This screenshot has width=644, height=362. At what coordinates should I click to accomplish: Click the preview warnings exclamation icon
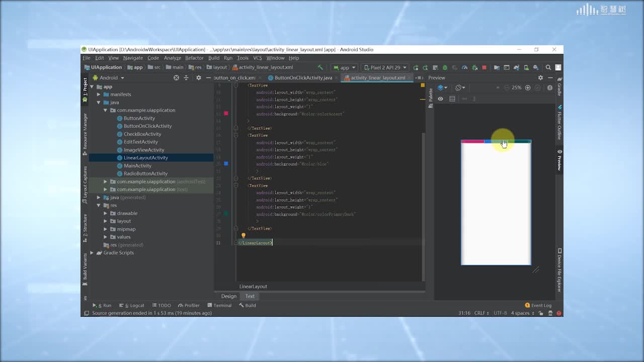[550, 87]
